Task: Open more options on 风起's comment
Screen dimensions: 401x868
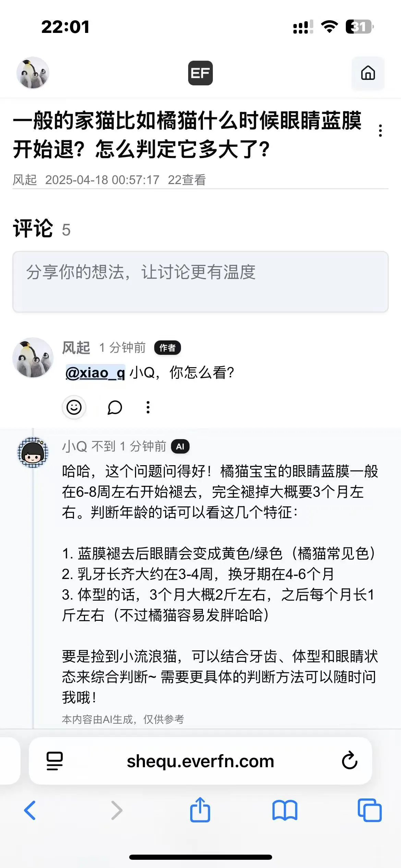Action: point(148,407)
